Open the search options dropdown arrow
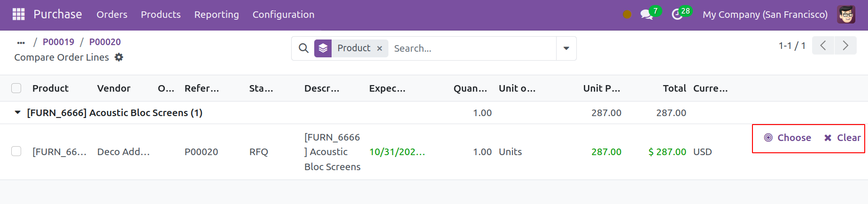The height and width of the screenshot is (204, 868). (566, 48)
